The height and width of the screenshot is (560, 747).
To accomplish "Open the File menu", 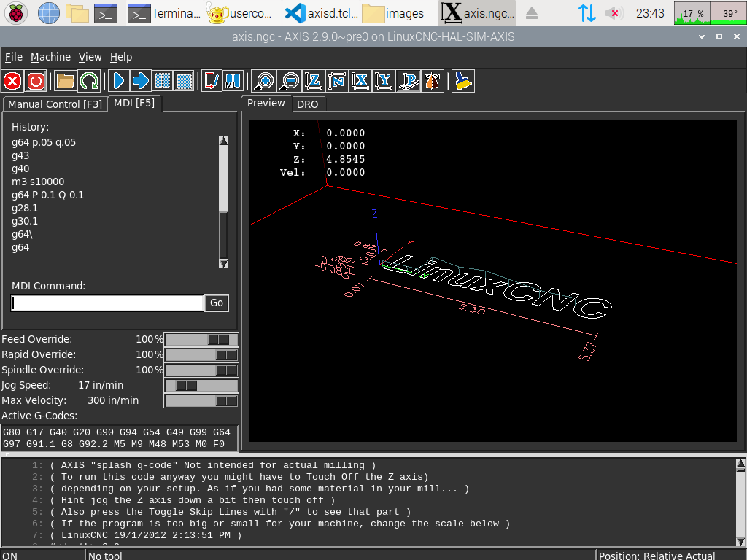I will (x=14, y=57).
